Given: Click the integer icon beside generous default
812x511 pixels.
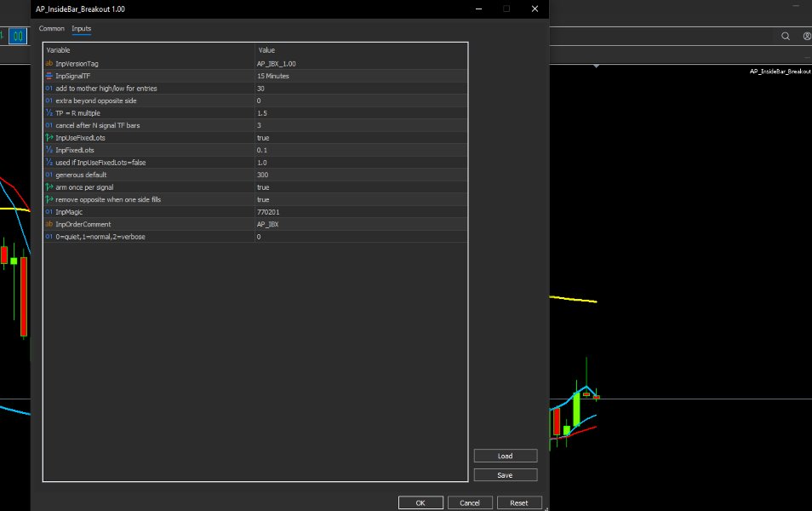Looking at the screenshot, I should (49, 175).
